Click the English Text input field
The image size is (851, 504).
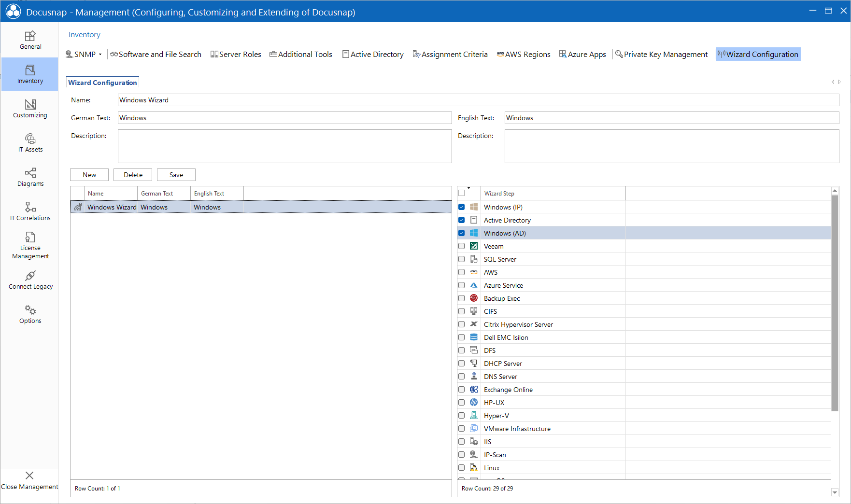[x=672, y=118]
